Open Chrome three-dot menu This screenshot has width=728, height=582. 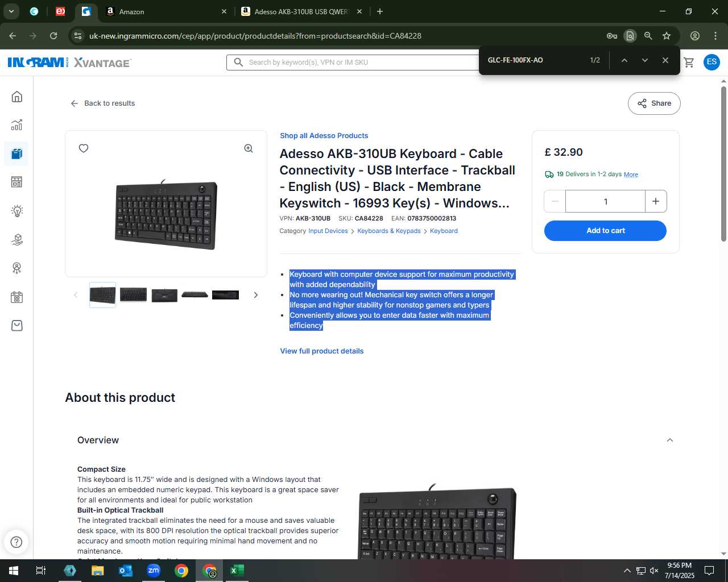715,36
